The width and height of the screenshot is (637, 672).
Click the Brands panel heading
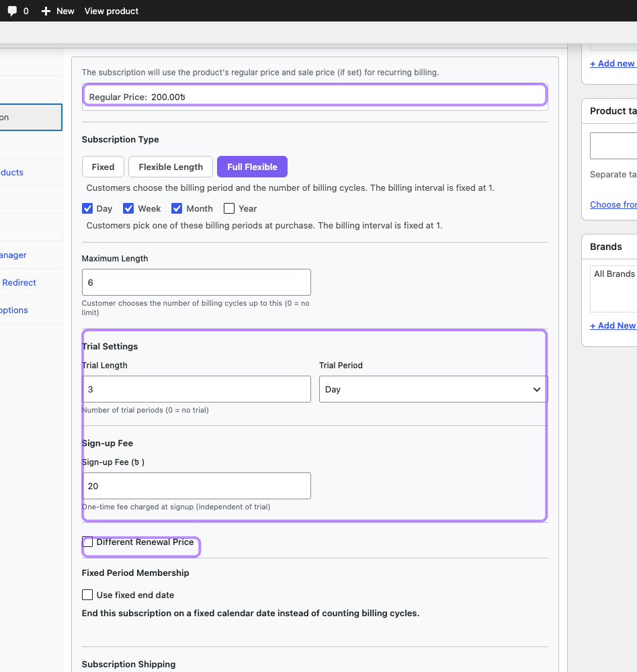(605, 247)
